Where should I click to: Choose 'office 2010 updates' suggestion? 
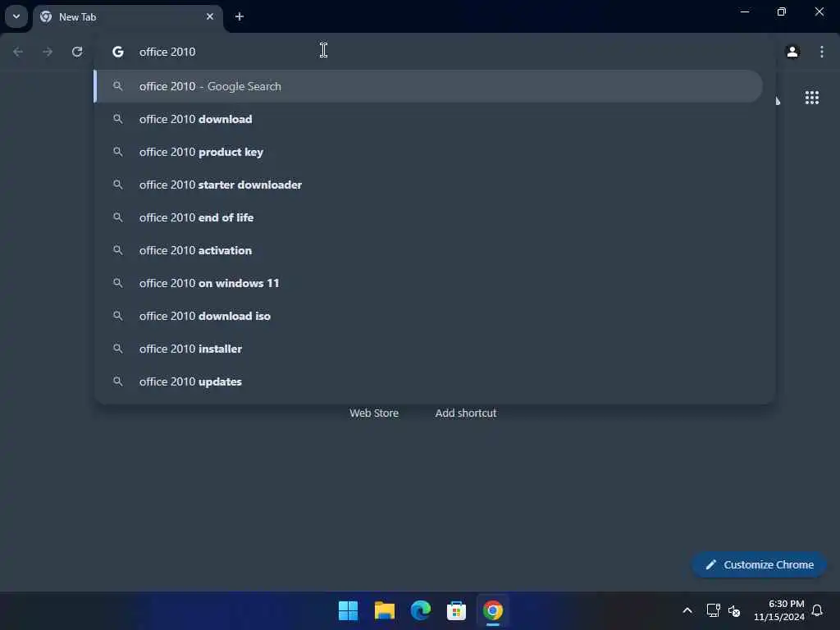pos(428,381)
